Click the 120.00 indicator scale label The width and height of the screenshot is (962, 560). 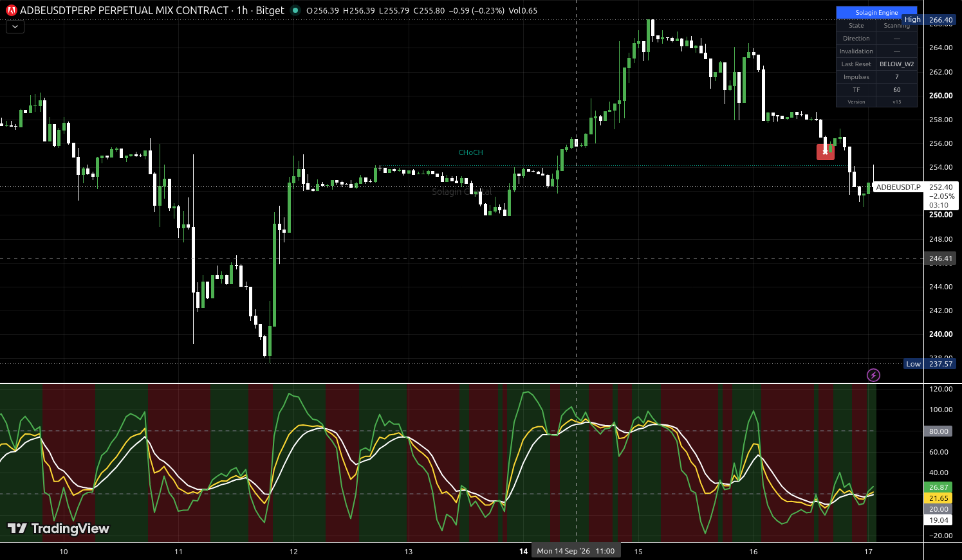pyautogui.click(x=941, y=389)
